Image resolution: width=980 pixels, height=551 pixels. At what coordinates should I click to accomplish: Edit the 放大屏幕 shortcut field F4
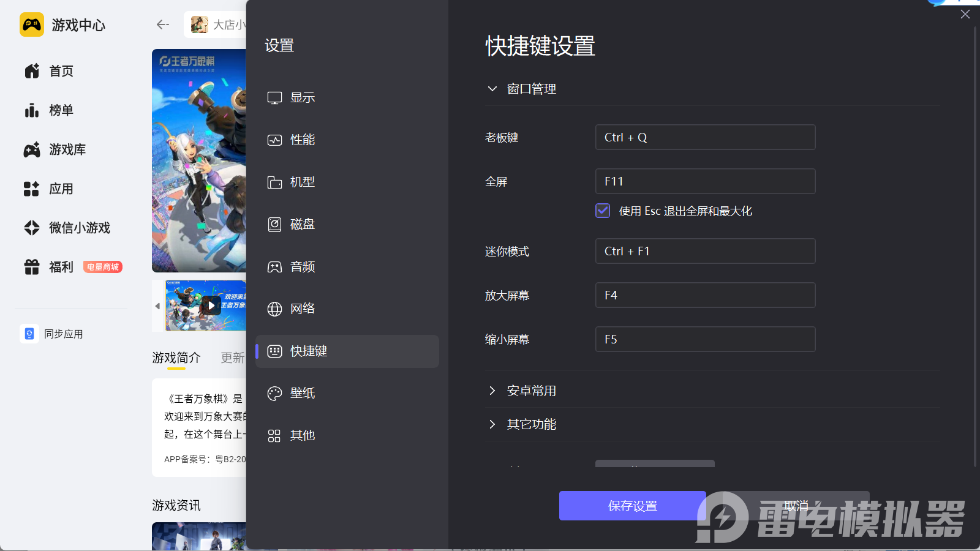click(705, 295)
